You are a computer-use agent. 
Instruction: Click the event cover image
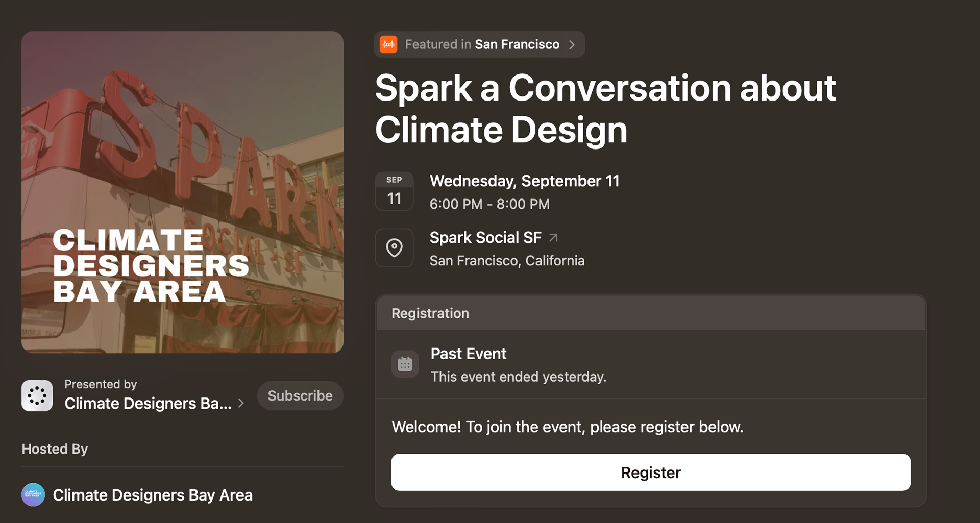pos(182,192)
